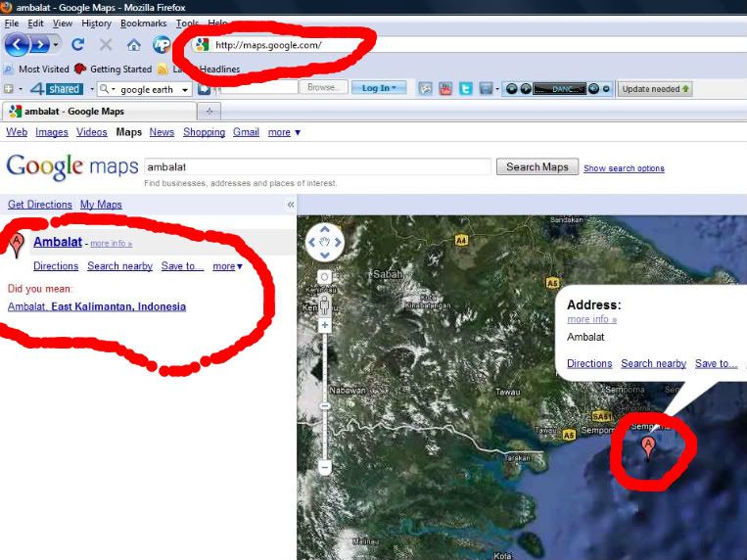This screenshot has width=747, height=560.
Task: Go to Google Shopping link
Action: coord(204,132)
